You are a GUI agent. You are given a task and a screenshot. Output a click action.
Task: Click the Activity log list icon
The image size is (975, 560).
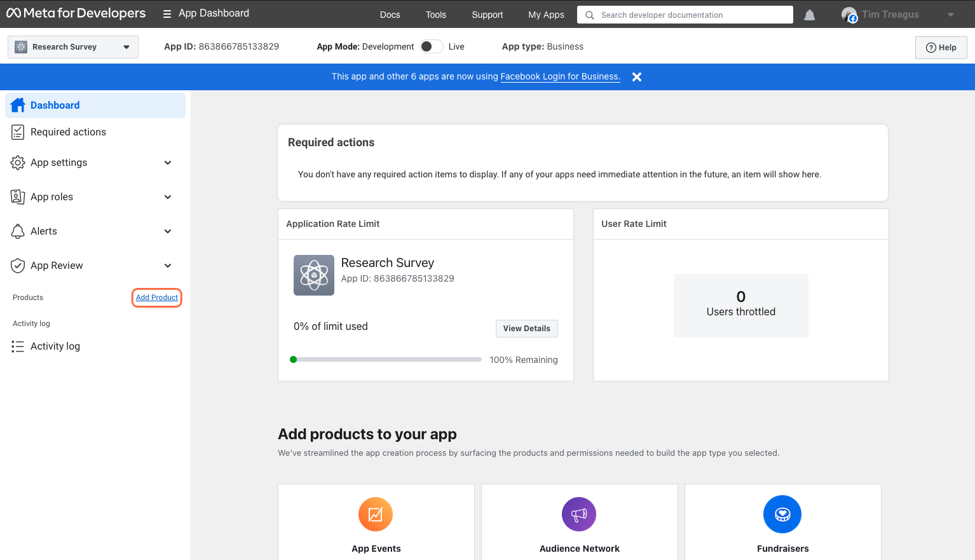click(18, 346)
